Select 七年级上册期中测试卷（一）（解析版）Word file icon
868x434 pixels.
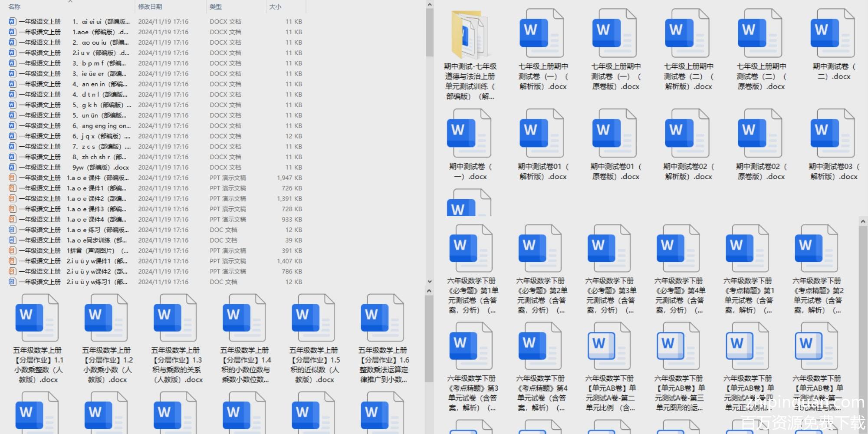pos(542,33)
